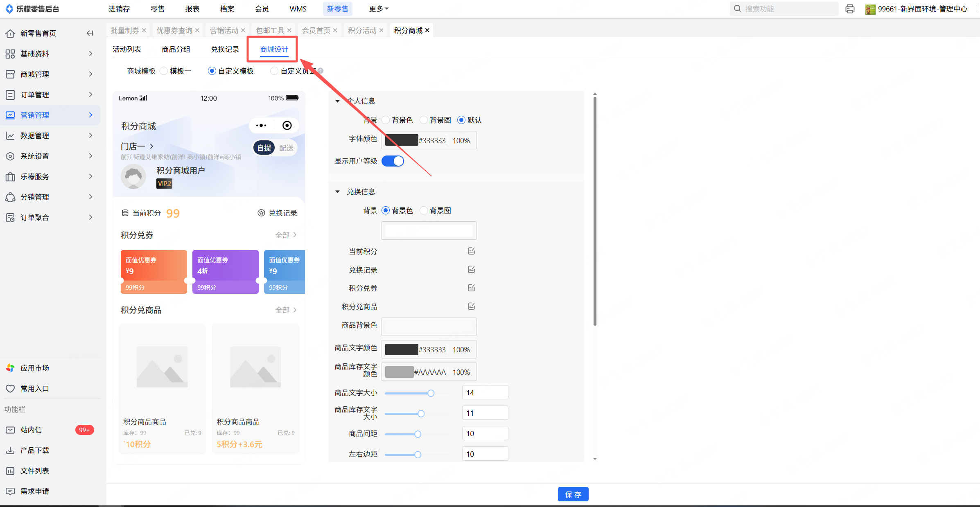Click the edit icon beside 积分兑商品
Viewport: 980px width, 507px height.
pos(471,306)
